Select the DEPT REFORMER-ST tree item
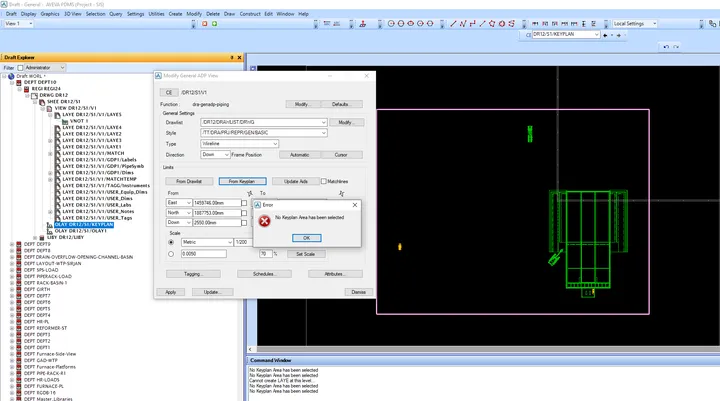This screenshot has height=401, width=720. (x=45, y=328)
